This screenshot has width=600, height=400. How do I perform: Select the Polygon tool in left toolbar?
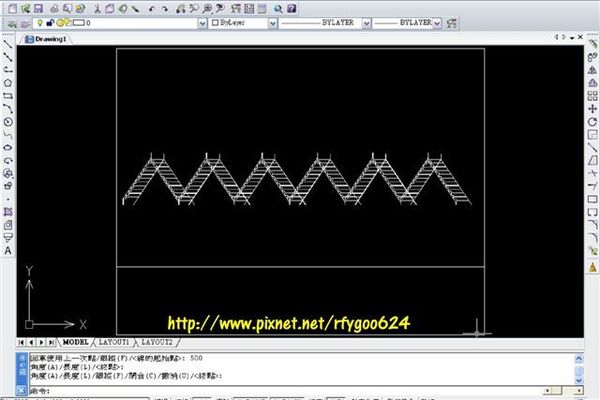[8, 83]
